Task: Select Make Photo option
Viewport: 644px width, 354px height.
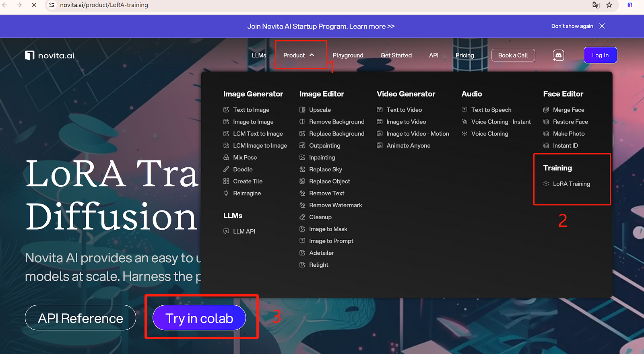Action: (569, 134)
